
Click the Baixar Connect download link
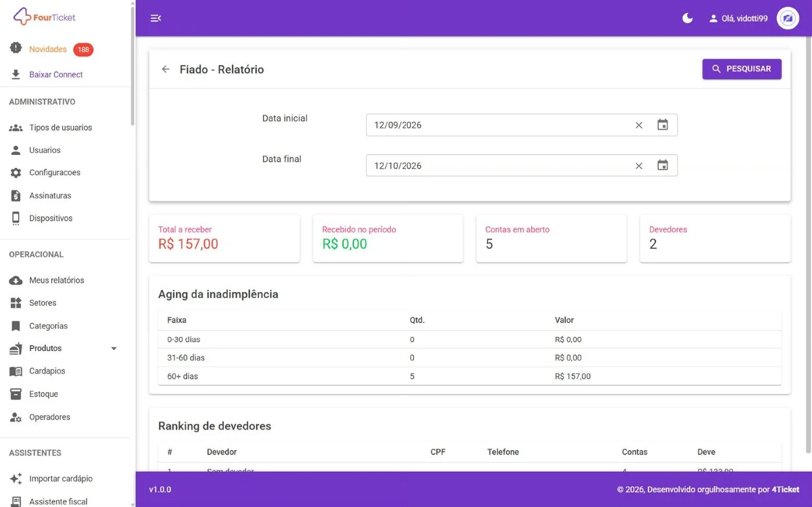56,75
